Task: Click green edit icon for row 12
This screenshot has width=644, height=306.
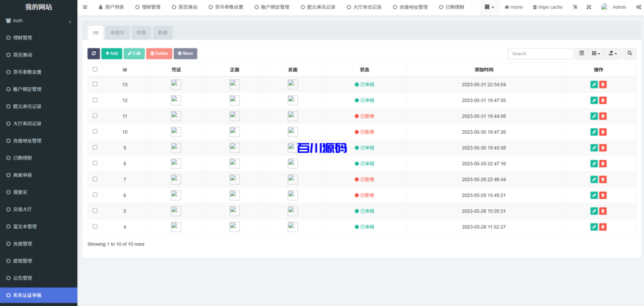Action: [594, 101]
